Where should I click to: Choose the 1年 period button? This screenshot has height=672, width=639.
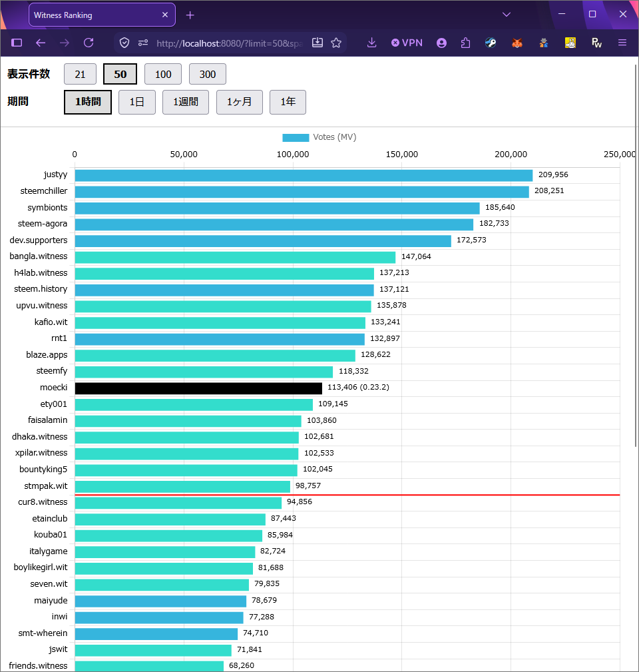coord(288,102)
